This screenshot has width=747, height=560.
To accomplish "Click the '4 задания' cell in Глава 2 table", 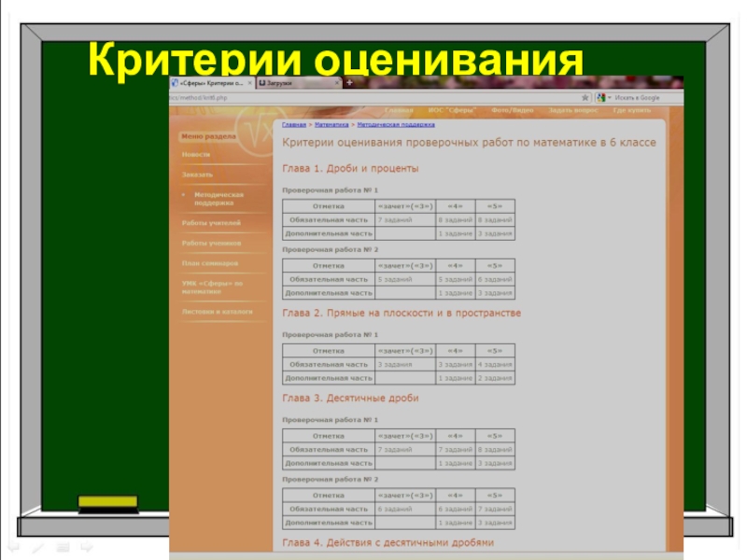I will (x=495, y=365).
